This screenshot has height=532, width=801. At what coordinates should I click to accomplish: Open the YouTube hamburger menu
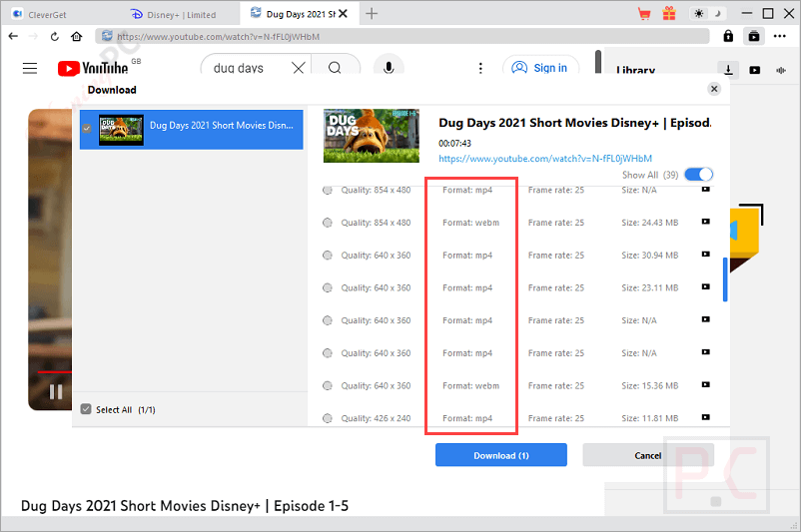coord(30,68)
